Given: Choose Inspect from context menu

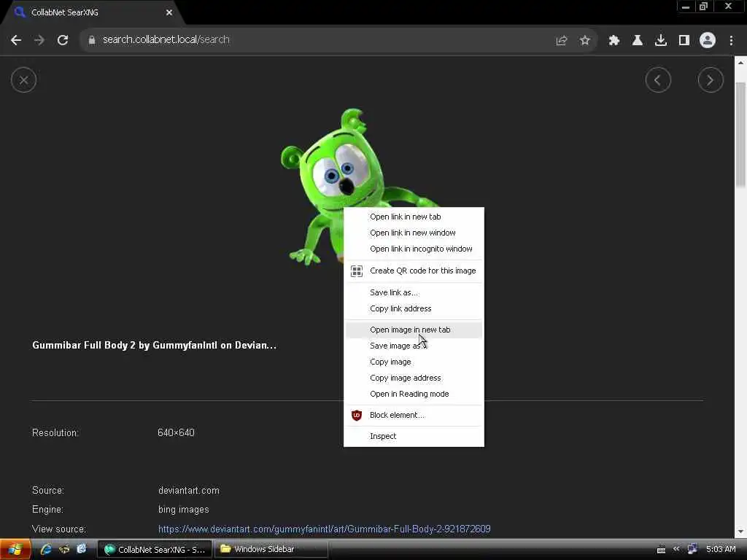Looking at the screenshot, I should tap(414, 436).
